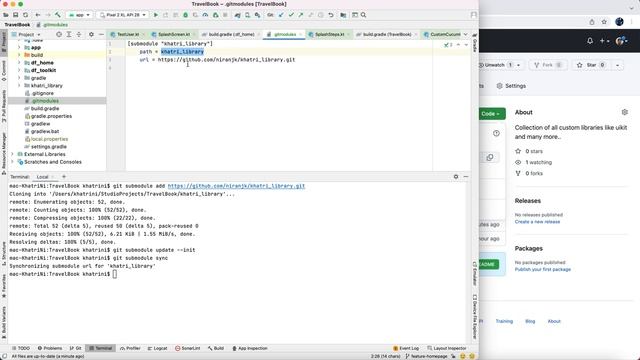The image size is (640, 360).
Task: Select gradle.properties in project tree
Action: pyautogui.click(x=51, y=116)
